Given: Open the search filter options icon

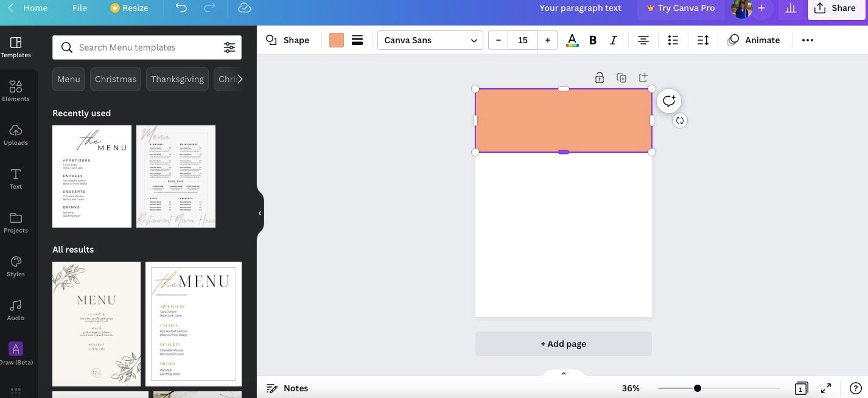Looking at the screenshot, I should click(229, 47).
